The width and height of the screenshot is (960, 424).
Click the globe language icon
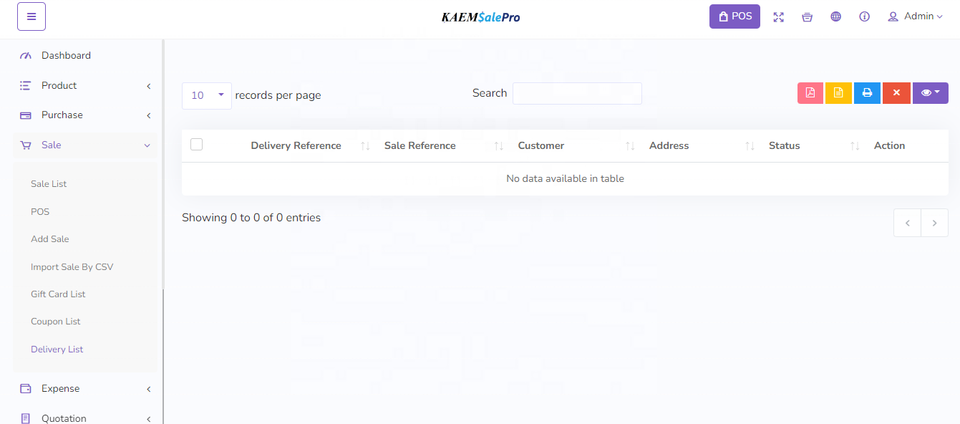click(836, 17)
